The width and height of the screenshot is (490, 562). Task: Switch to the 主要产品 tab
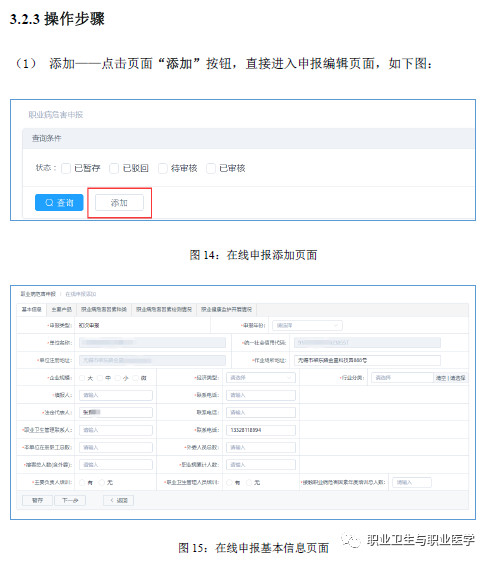[62, 309]
